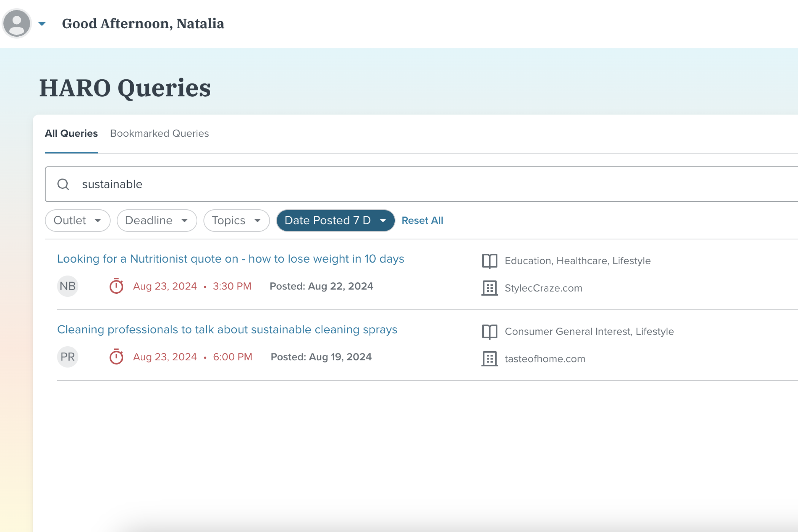This screenshot has height=532, width=798.
Task: Click the deadline timer icon for cleaning query
Action: pyautogui.click(x=116, y=357)
